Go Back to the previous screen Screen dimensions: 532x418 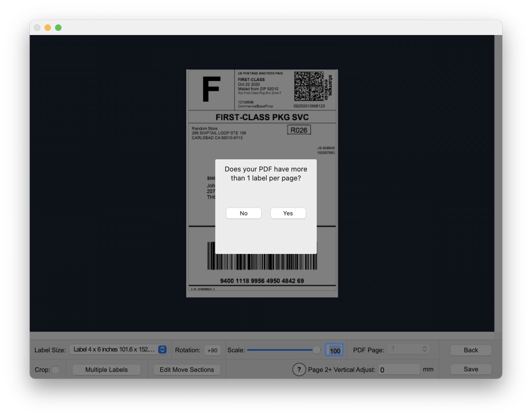coord(471,350)
